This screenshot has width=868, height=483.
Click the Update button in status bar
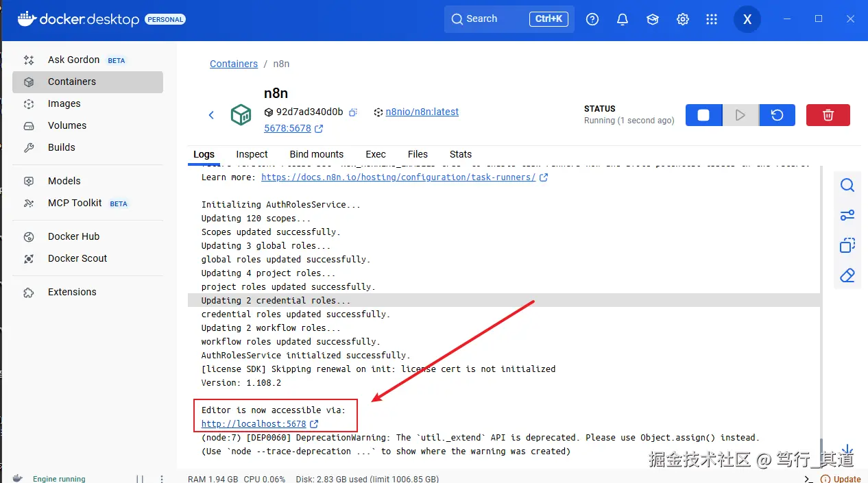point(841,479)
